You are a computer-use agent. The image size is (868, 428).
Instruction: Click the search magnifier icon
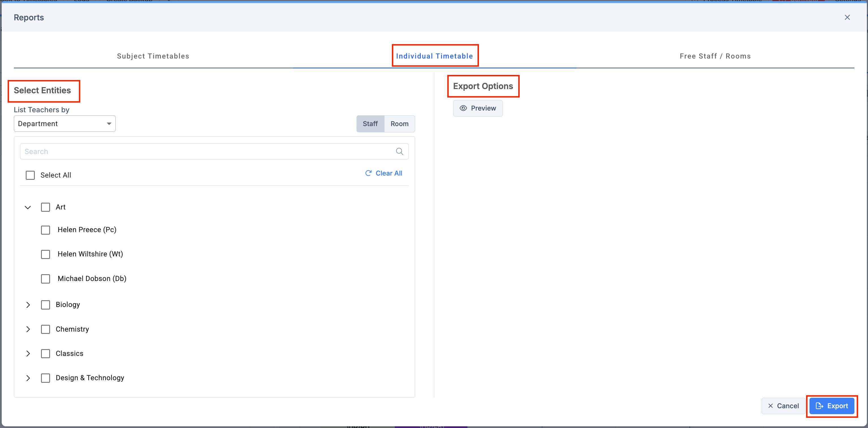pyautogui.click(x=399, y=151)
